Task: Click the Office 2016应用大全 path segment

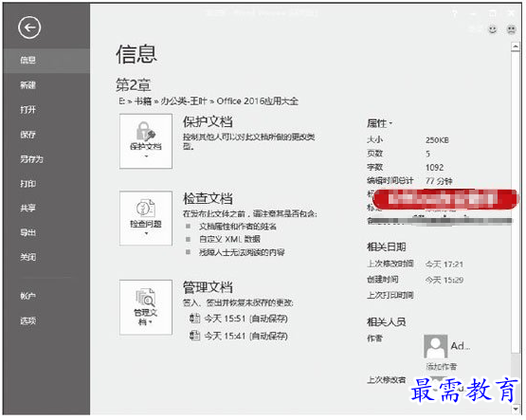Action: tap(257, 101)
